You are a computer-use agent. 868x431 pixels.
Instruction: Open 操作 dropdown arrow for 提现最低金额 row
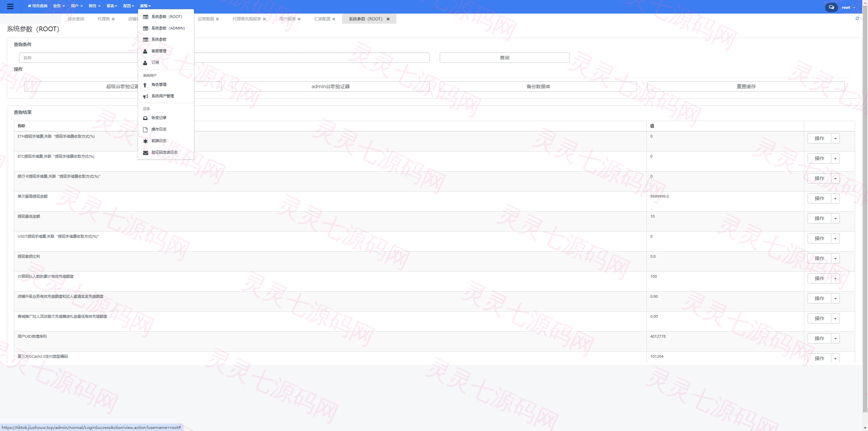[x=835, y=218]
